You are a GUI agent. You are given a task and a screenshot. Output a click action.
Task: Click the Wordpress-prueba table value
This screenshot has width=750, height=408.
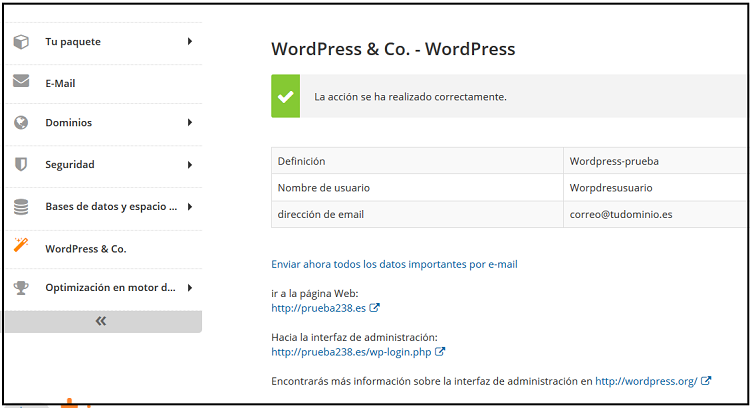click(614, 161)
